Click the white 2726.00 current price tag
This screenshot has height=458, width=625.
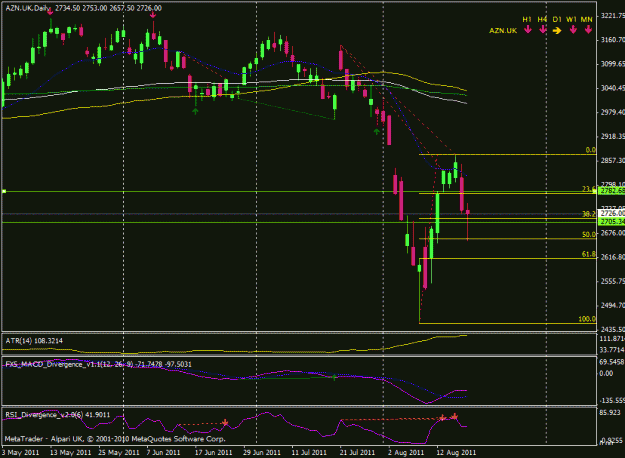pos(612,214)
